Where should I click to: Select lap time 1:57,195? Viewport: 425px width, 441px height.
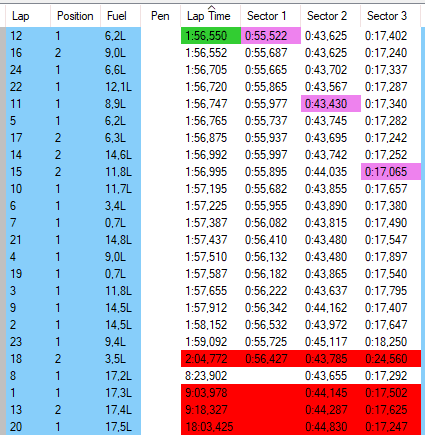point(206,189)
